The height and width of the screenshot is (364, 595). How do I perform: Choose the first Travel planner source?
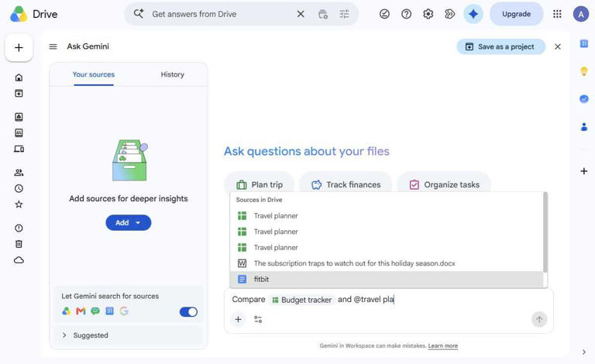coord(387,216)
